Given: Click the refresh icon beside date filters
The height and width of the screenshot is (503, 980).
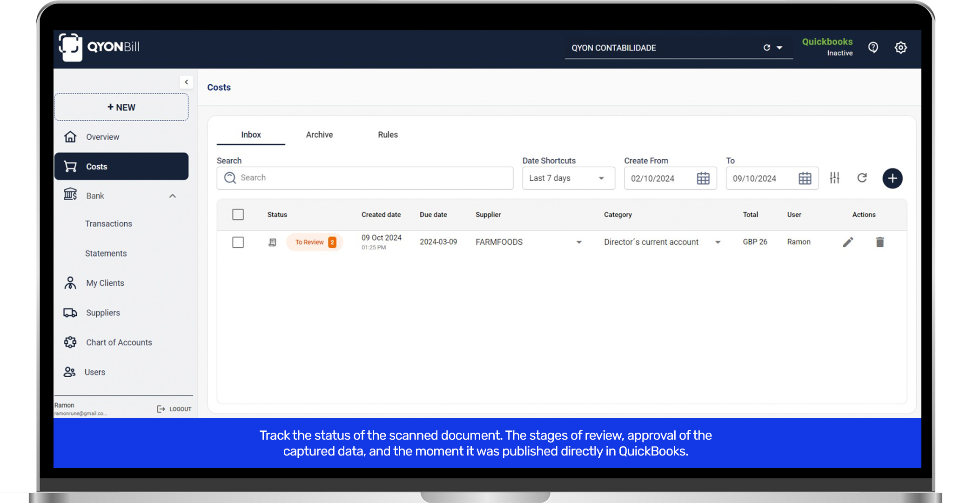Looking at the screenshot, I should click(862, 178).
